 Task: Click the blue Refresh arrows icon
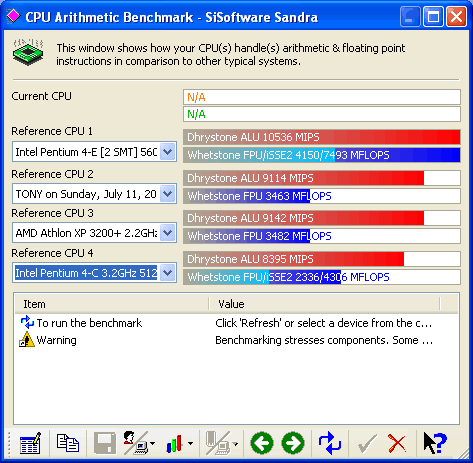[x=330, y=443]
